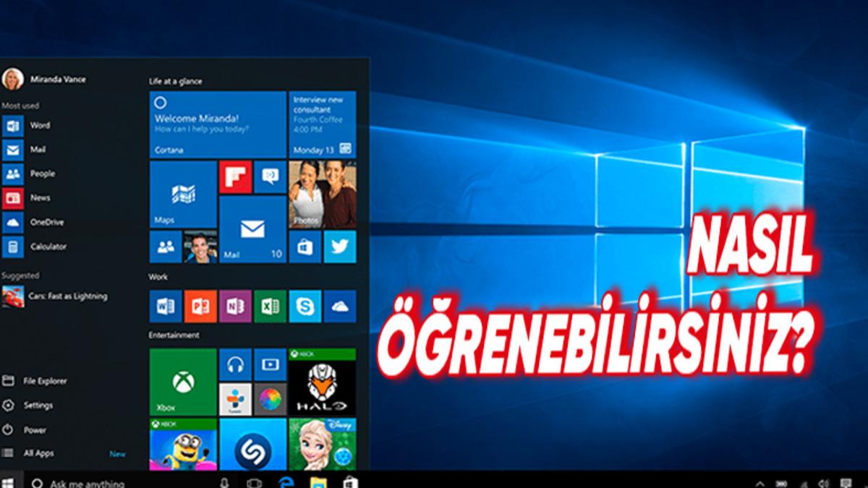Launch the Twitter tile

point(339,247)
